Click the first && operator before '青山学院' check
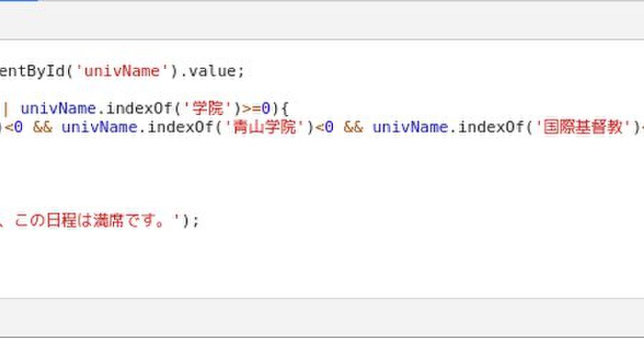 pos(42,128)
